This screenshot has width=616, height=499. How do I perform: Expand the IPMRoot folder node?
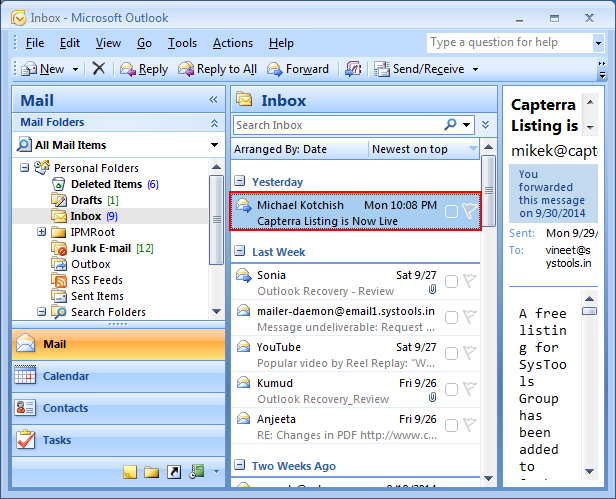pyautogui.click(x=41, y=232)
